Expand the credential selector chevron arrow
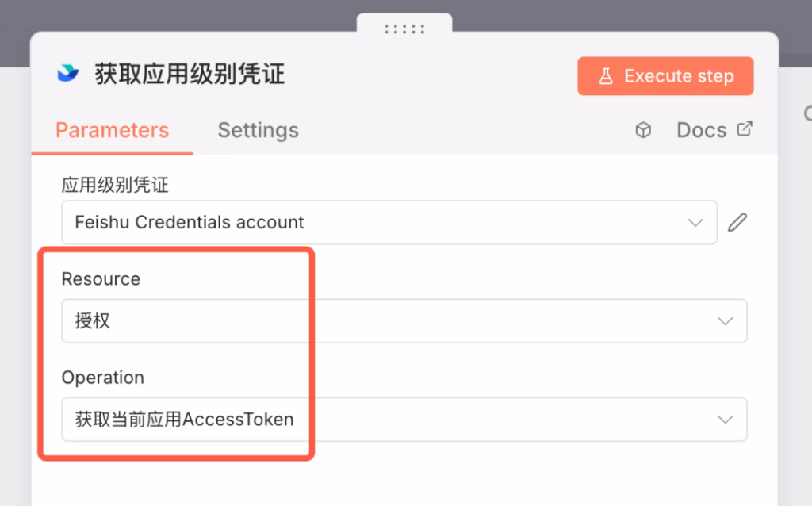Screen dimensions: 812x506 (695, 222)
